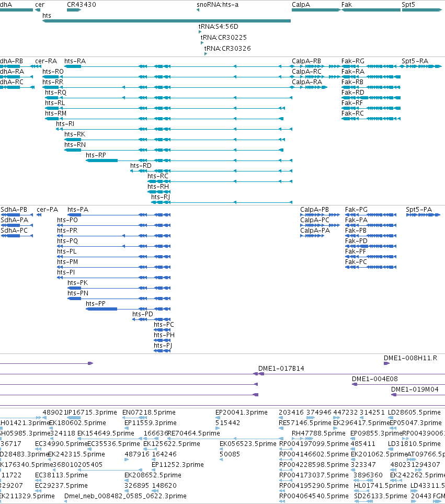Click the Spt5-RA transcript label
This screenshot has height=504, width=445.
pos(415,61)
